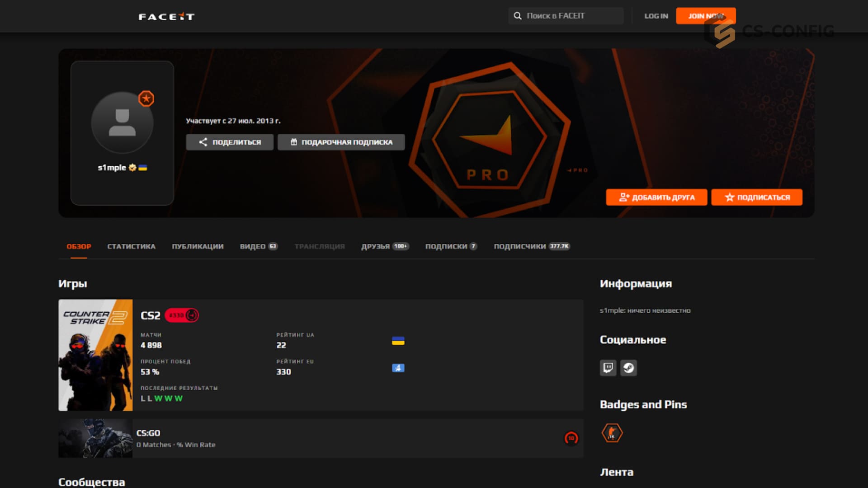Open the Counter-Strike 2 game cover
The image size is (868, 488).
pos(95,355)
